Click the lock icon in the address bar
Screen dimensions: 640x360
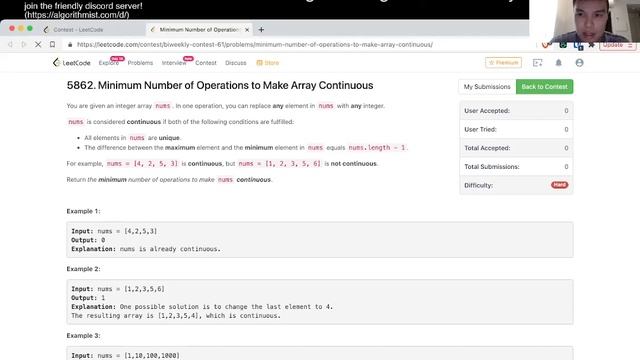click(70, 44)
